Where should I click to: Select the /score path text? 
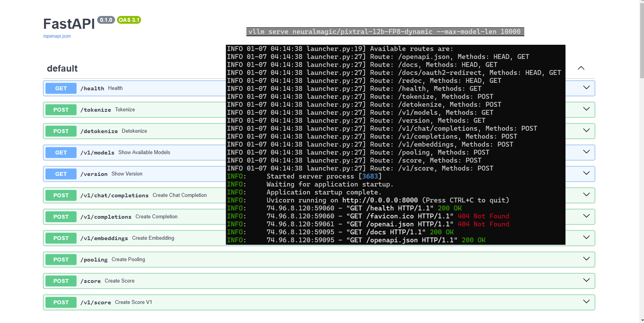[91, 281]
